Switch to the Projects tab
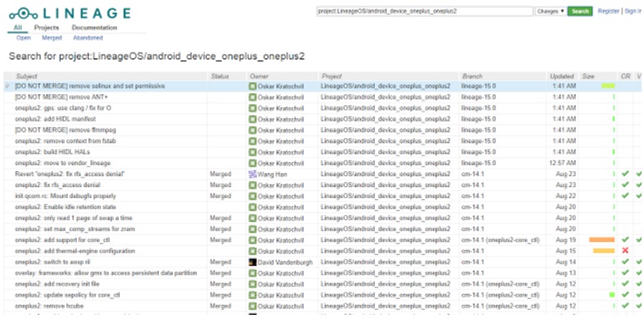Image resolution: width=644 pixels, height=318 pixels. tap(46, 27)
